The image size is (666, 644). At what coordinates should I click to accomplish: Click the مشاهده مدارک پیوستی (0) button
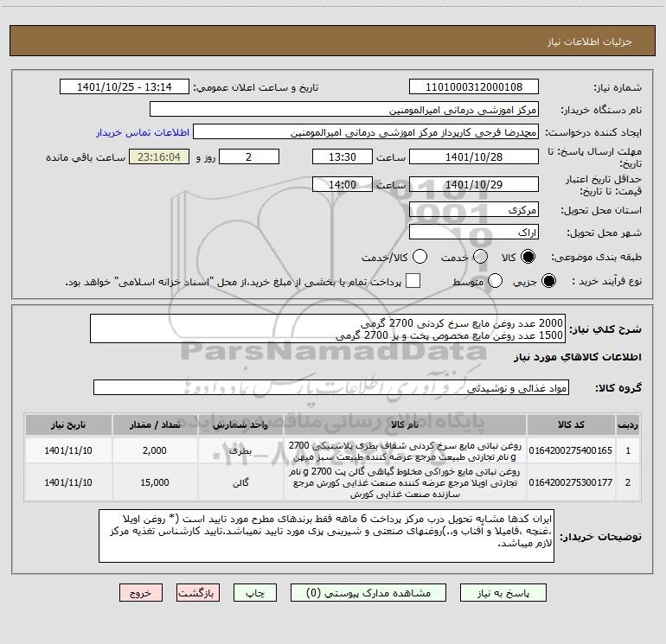pyautogui.click(x=368, y=593)
